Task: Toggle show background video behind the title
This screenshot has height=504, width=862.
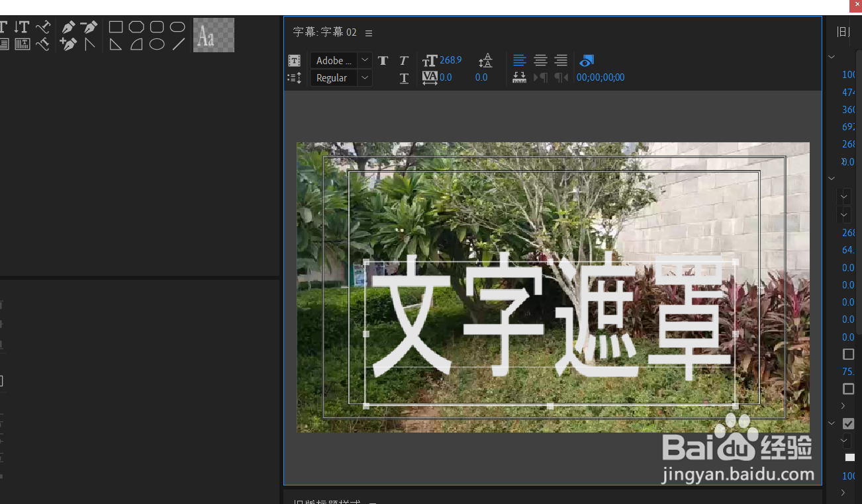Action: click(x=586, y=60)
